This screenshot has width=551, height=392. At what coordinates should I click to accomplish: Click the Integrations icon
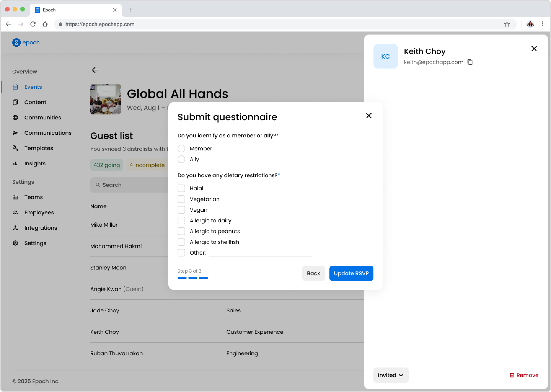click(x=15, y=228)
